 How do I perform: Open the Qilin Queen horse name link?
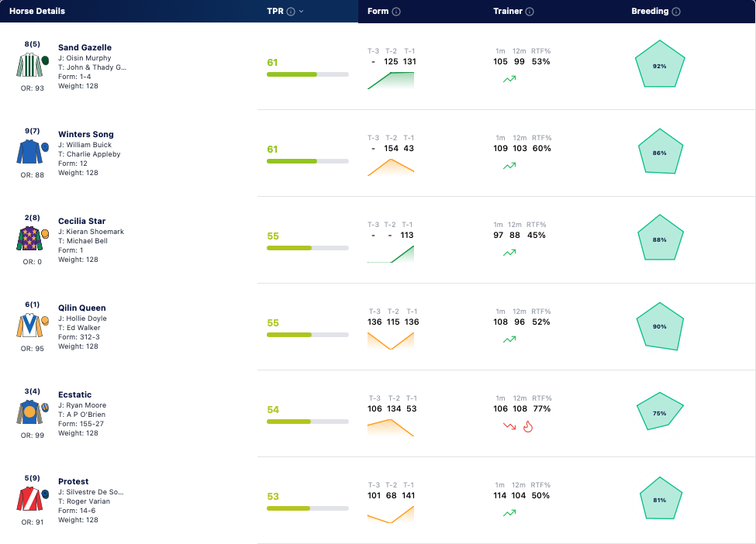tap(82, 308)
